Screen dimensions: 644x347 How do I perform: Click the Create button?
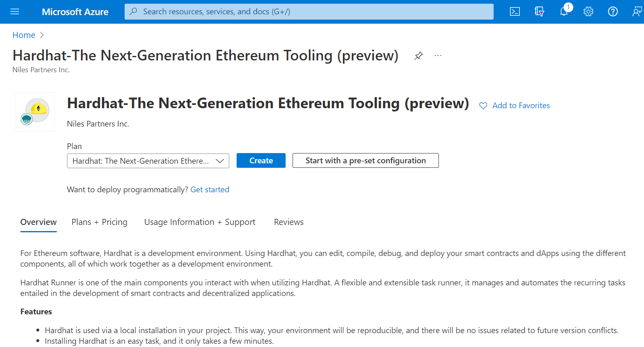pyautogui.click(x=261, y=160)
